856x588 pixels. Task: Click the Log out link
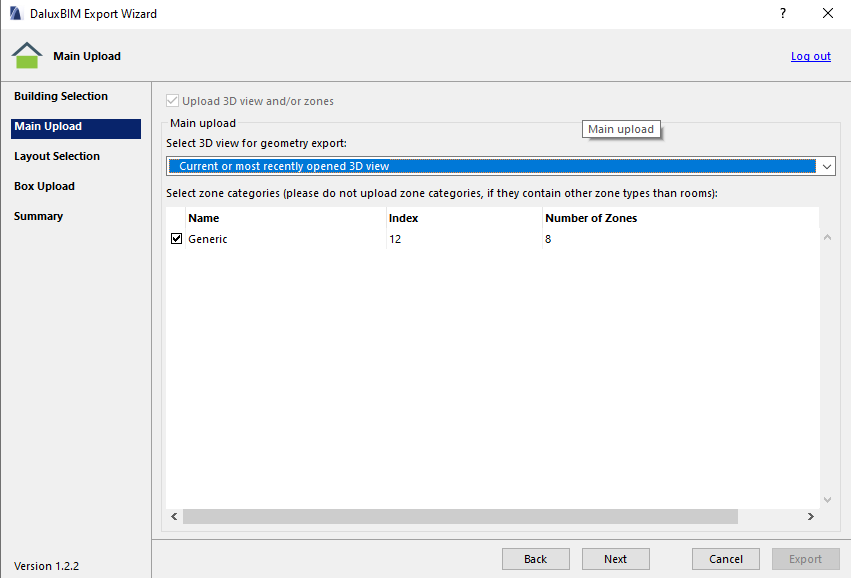[810, 56]
